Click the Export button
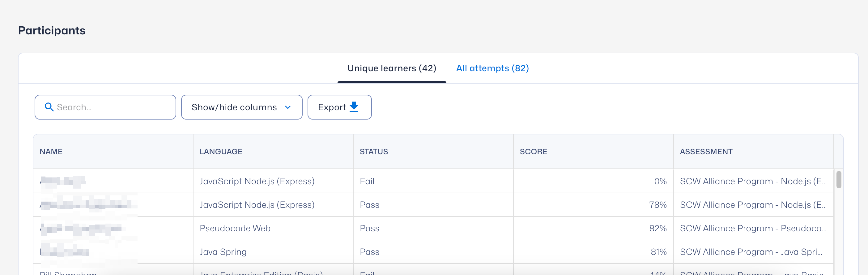This screenshot has width=868, height=275. 339,107
